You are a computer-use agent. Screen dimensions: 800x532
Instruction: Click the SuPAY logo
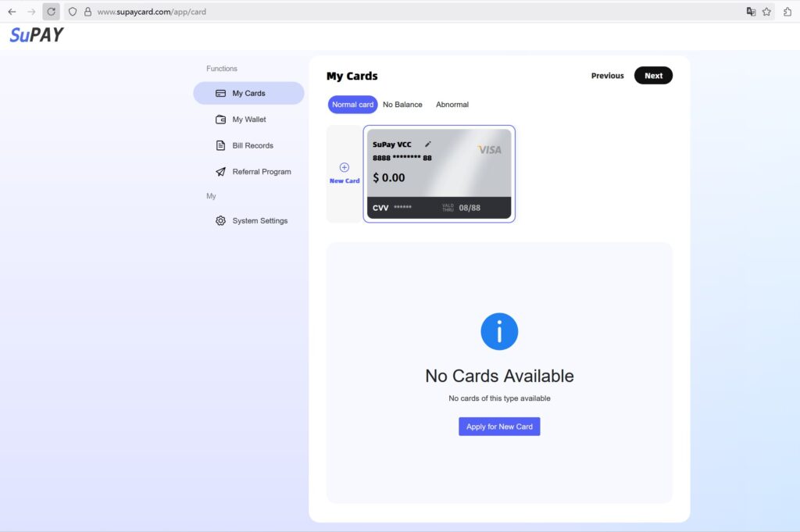pos(34,34)
